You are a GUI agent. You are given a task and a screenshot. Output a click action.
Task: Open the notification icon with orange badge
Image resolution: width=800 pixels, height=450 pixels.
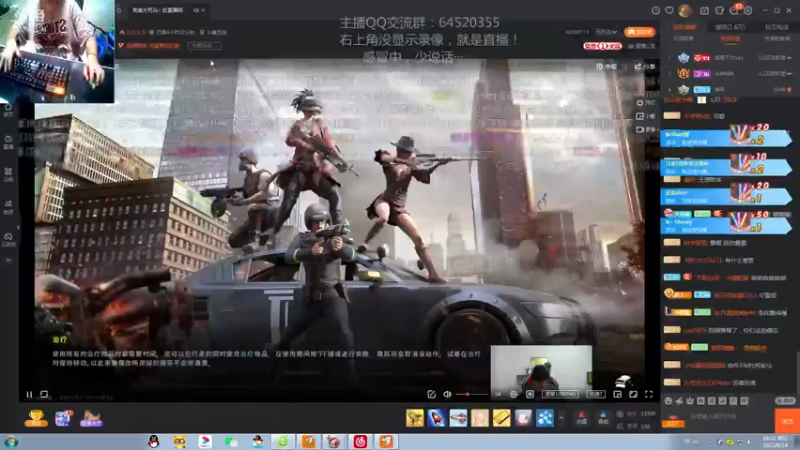coord(735,10)
